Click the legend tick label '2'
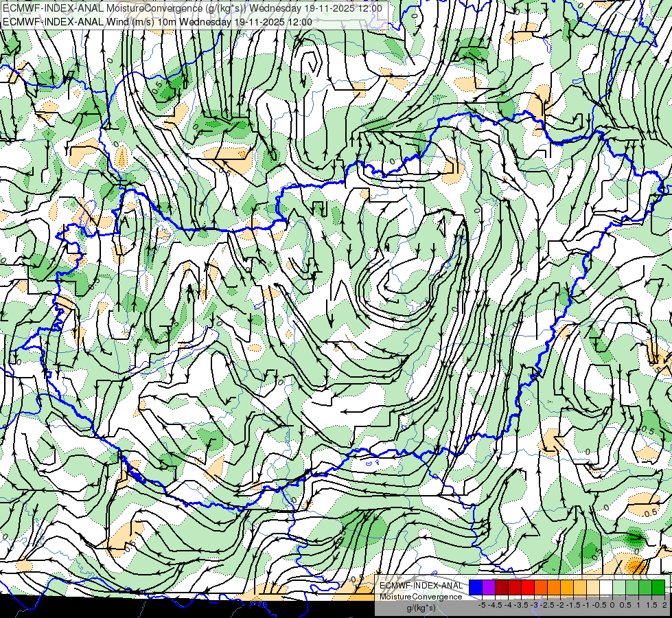Image resolution: width=672 pixels, height=618 pixels. (664, 605)
